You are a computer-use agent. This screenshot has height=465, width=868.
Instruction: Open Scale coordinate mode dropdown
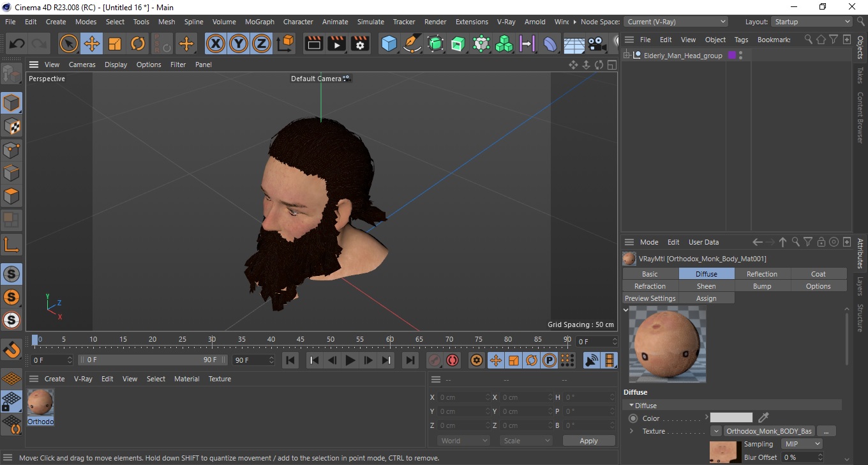coord(526,441)
